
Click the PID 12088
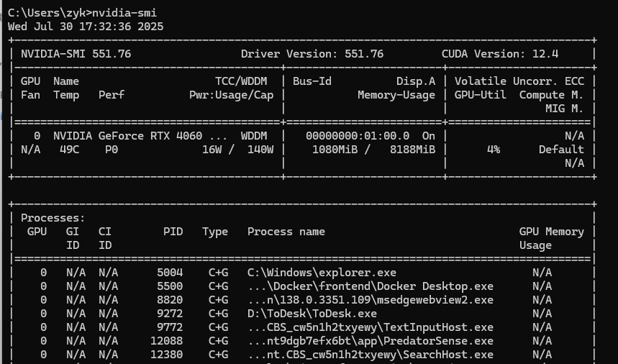(x=167, y=341)
